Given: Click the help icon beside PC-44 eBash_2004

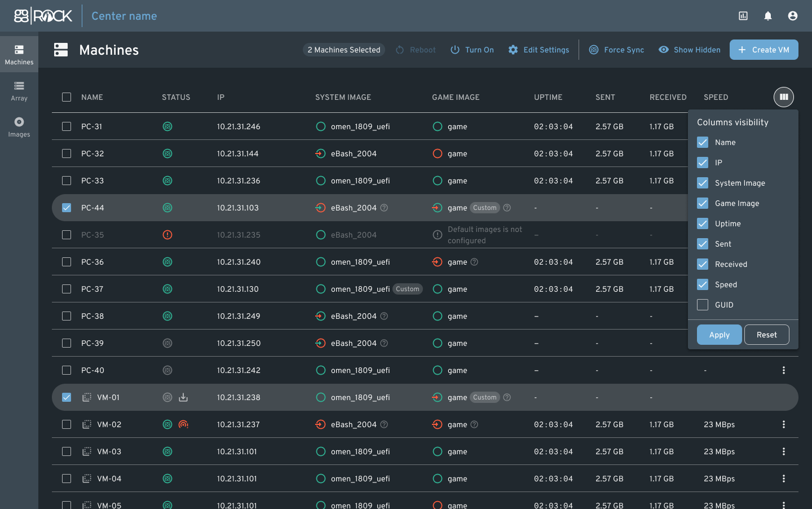Looking at the screenshot, I should coord(384,208).
